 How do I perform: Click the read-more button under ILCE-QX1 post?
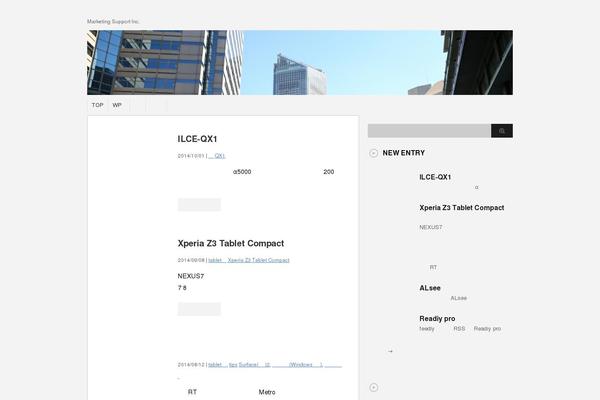pyautogui.click(x=199, y=204)
